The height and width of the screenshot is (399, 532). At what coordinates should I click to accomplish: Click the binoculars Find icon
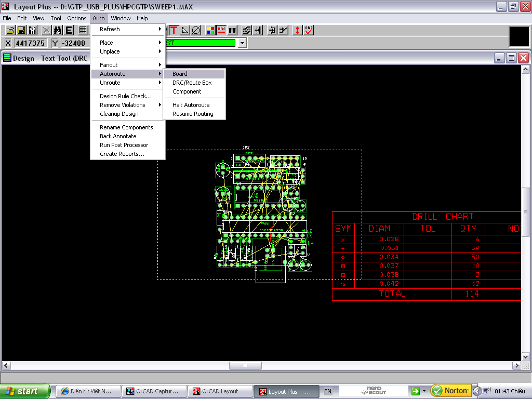click(x=58, y=30)
